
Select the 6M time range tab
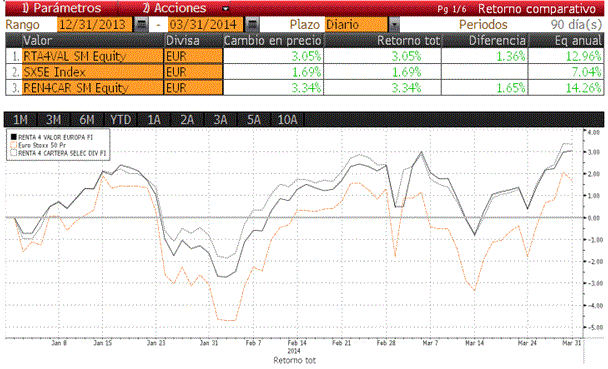coord(87,120)
